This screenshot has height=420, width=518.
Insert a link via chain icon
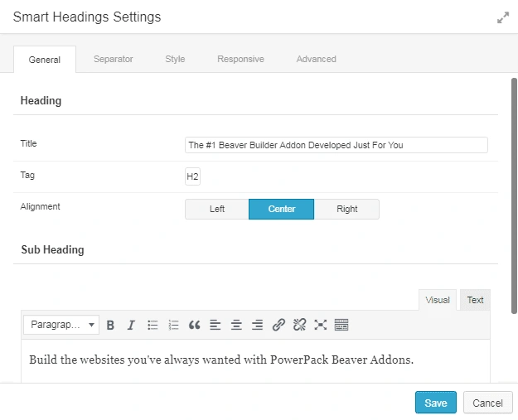[278, 325]
